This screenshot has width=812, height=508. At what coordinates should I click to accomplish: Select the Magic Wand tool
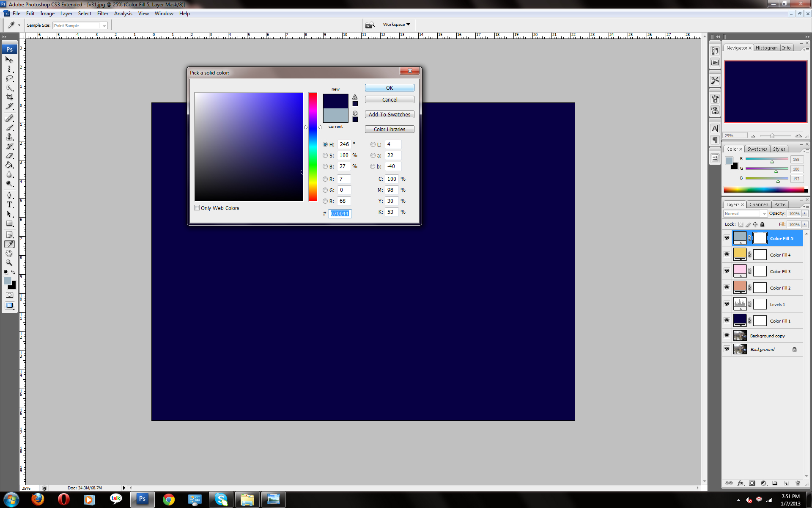(x=9, y=88)
